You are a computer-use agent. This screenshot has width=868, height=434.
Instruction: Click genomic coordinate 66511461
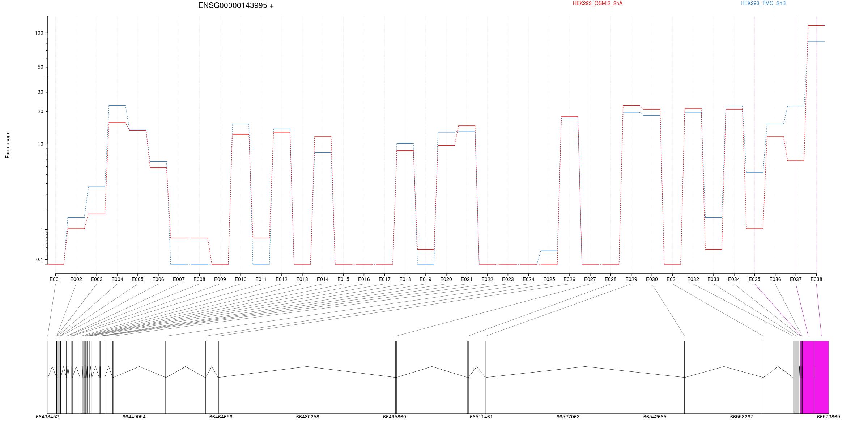[481, 417]
